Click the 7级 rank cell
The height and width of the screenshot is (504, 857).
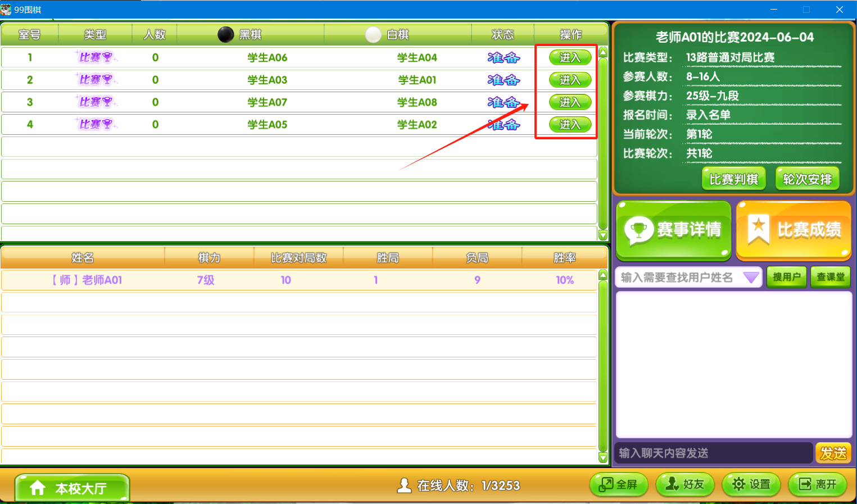click(x=206, y=280)
